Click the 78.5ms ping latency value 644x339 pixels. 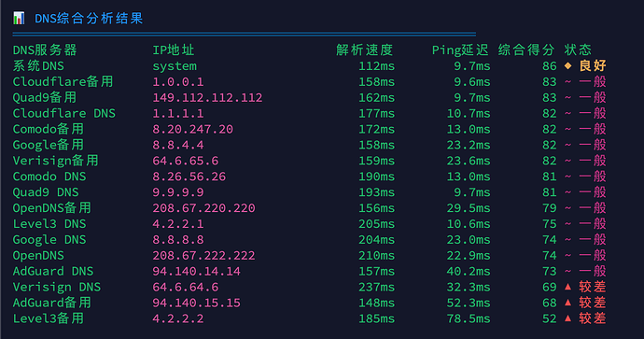click(x=469, y=318)
